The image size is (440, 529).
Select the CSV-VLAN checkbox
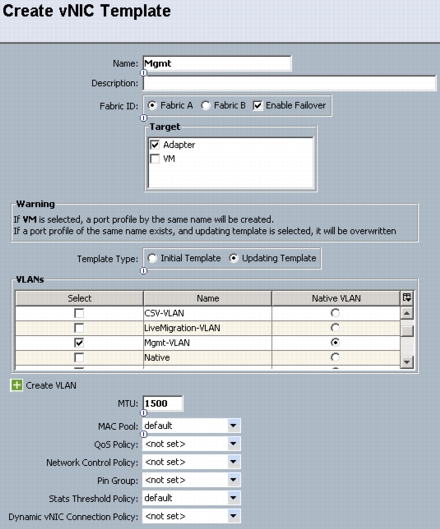(x=79, y=313)
